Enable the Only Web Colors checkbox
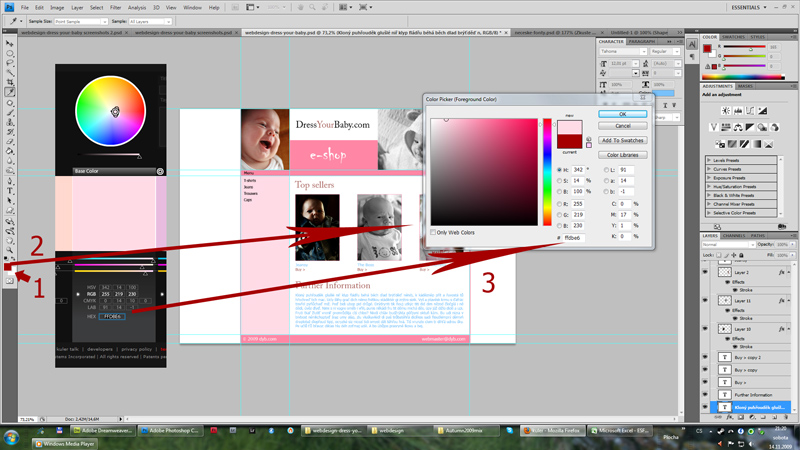The height and width of the screenshot is (450, 800). click(x=433, y=232)
